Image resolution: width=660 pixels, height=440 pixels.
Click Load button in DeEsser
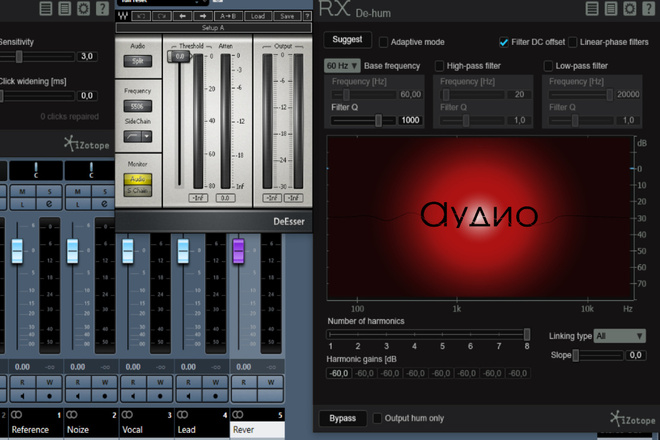pyautogui.click(x=258, y=16)
